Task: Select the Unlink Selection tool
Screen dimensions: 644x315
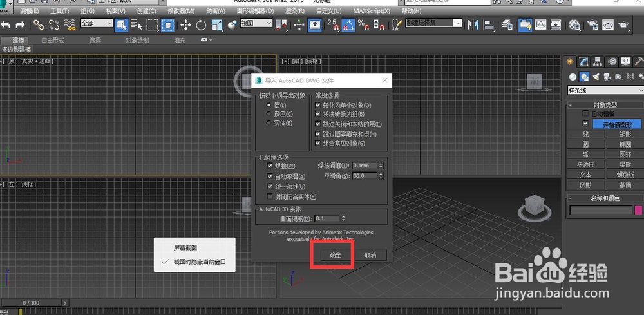Action: click(54, 25)
